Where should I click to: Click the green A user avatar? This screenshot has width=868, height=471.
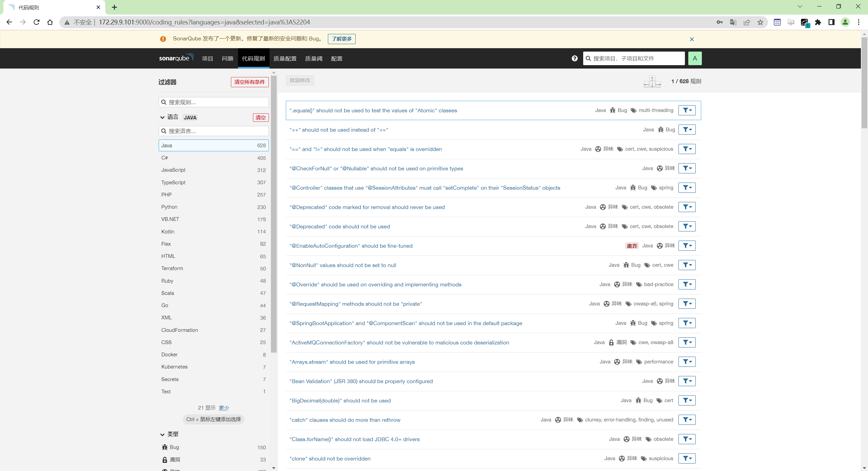pyautogui.click(x=695, y=58)
